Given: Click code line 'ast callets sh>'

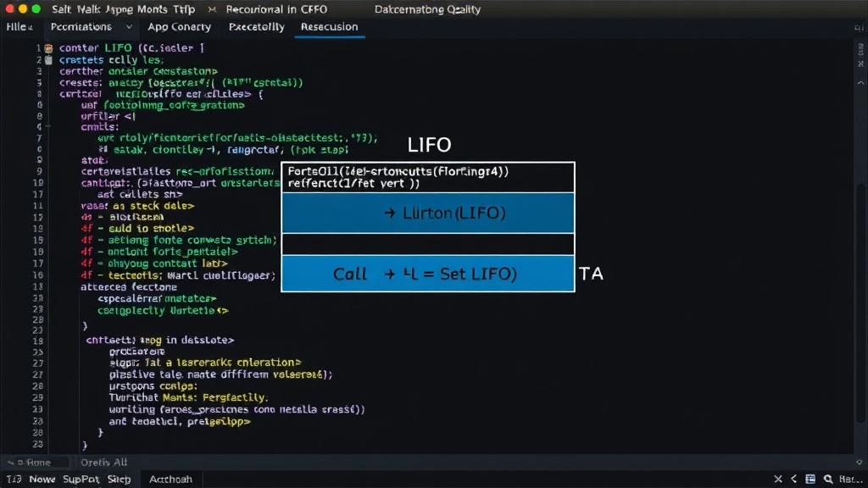Looking at the screenshot, I should pos(140,194).
